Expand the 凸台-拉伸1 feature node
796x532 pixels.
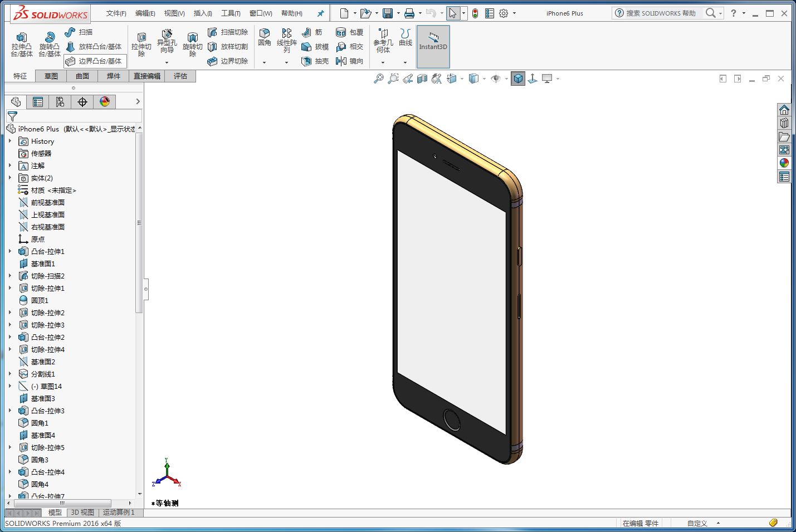point(10,252)
